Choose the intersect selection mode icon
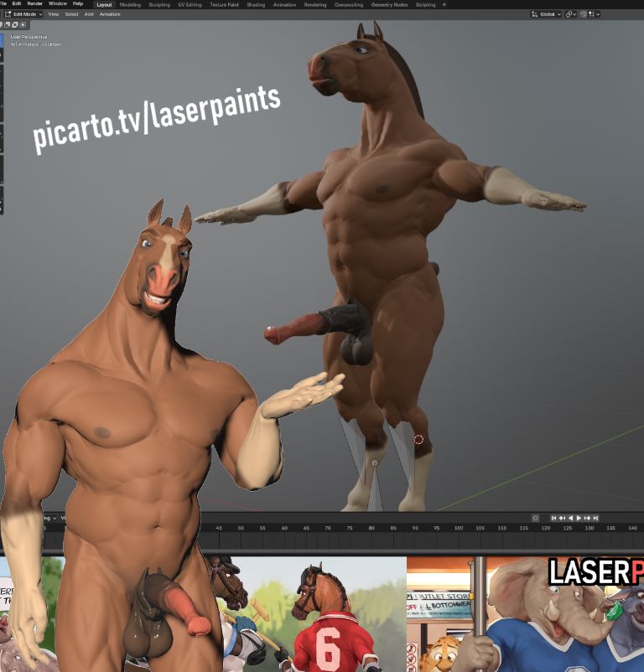 (23, 25)
